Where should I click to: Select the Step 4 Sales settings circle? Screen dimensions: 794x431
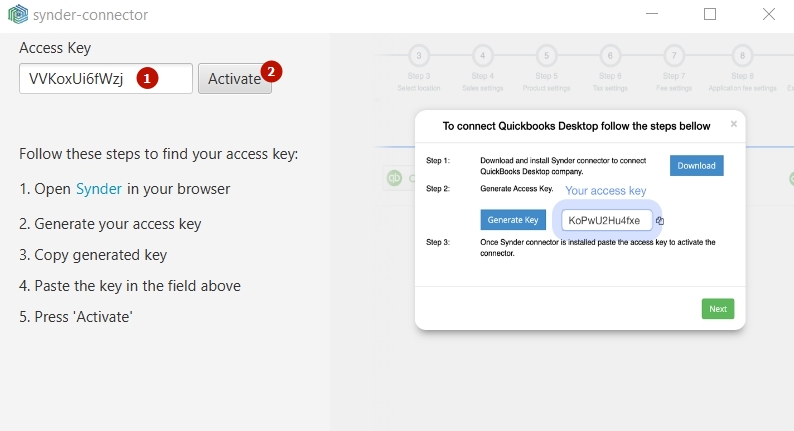(x=483, y=56)
